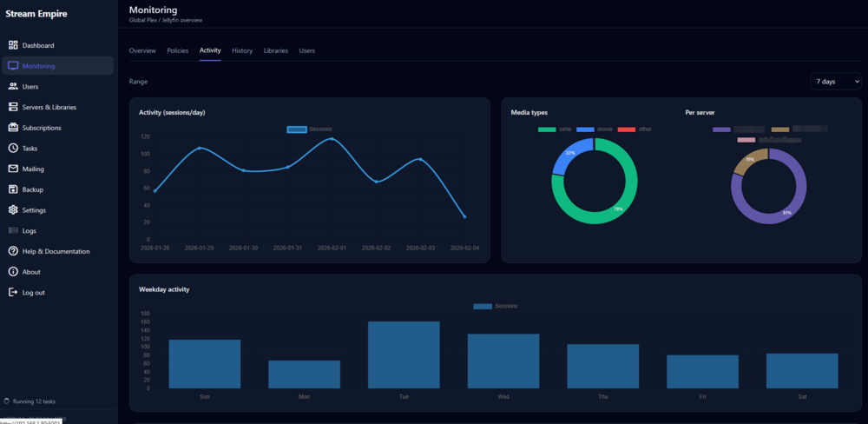
Task: Select the Activity tab
Action: click(x=210, y=50)
